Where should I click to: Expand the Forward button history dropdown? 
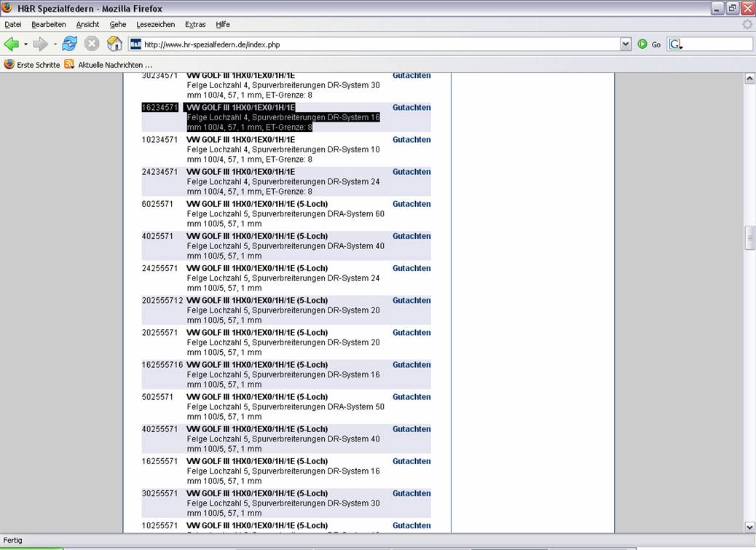[55, 44]
